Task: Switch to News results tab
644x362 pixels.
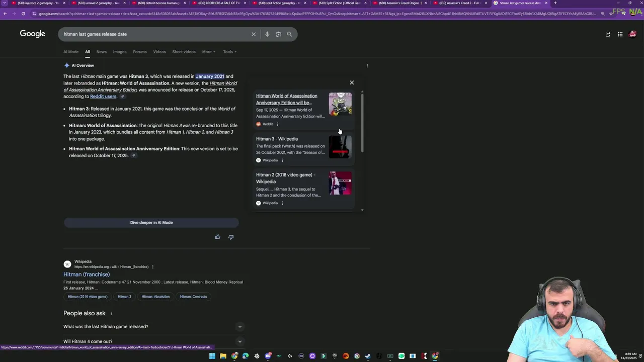Action: click(102, 52)
